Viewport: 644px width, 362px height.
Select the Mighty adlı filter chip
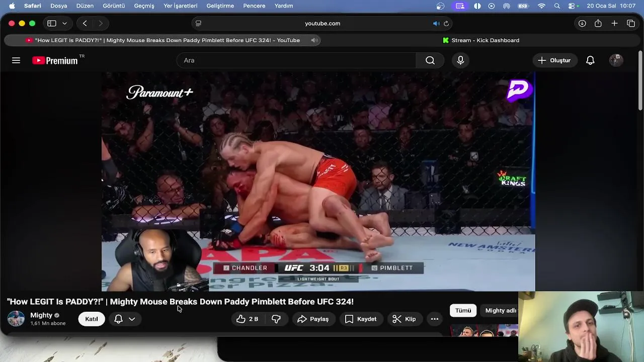(500, 311)
